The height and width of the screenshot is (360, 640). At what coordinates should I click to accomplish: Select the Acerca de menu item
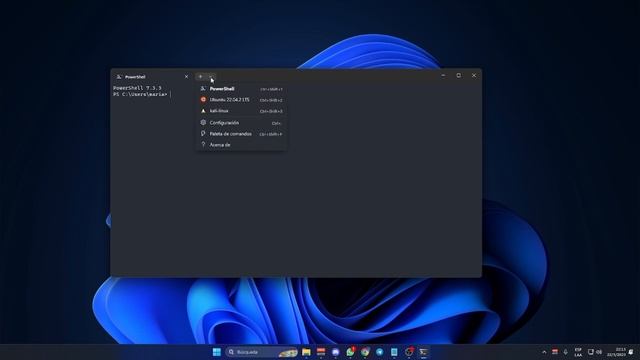[241, 144]
